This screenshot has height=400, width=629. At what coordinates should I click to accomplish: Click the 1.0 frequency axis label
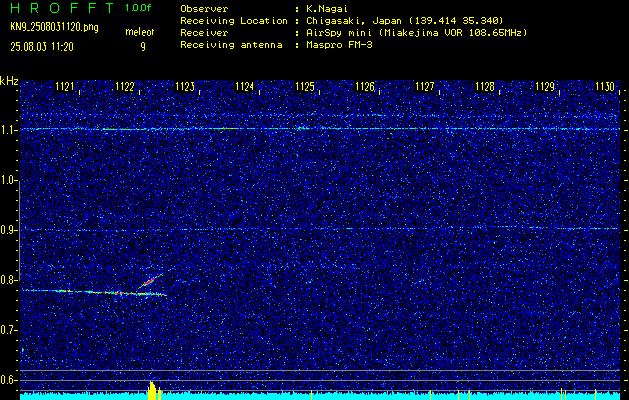pos(9,180)
